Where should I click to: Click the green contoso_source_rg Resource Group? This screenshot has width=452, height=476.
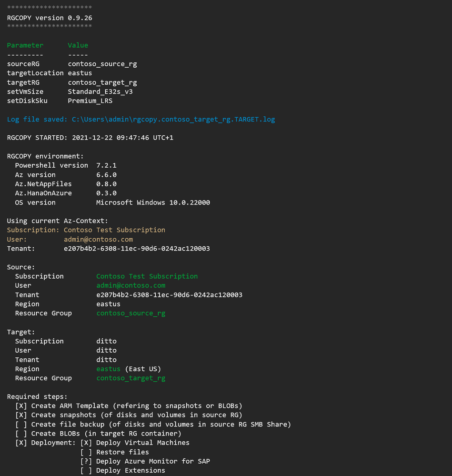click(x=131, y=314)
